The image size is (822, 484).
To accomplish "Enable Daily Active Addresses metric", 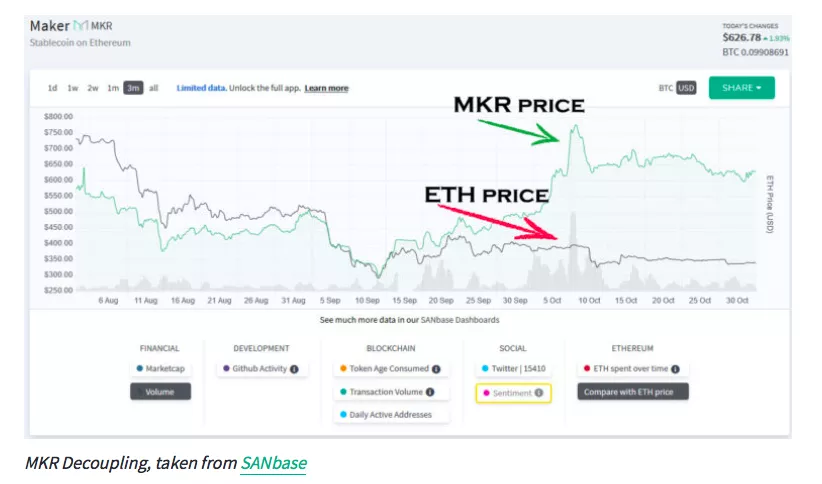I will [x=387, y=415].
